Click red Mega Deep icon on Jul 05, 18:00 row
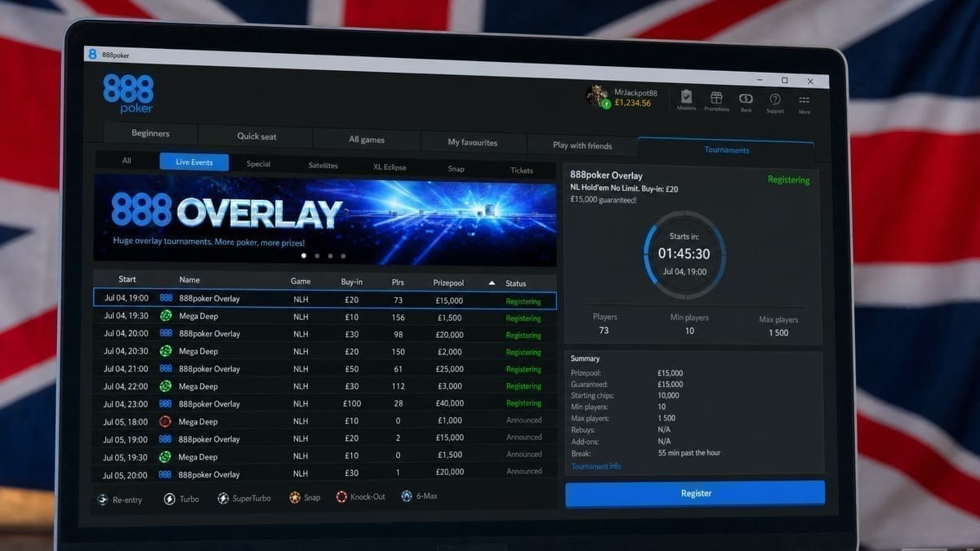Image resolution: width=980 pixels, height=551 pixels. (x=166, y=422)
